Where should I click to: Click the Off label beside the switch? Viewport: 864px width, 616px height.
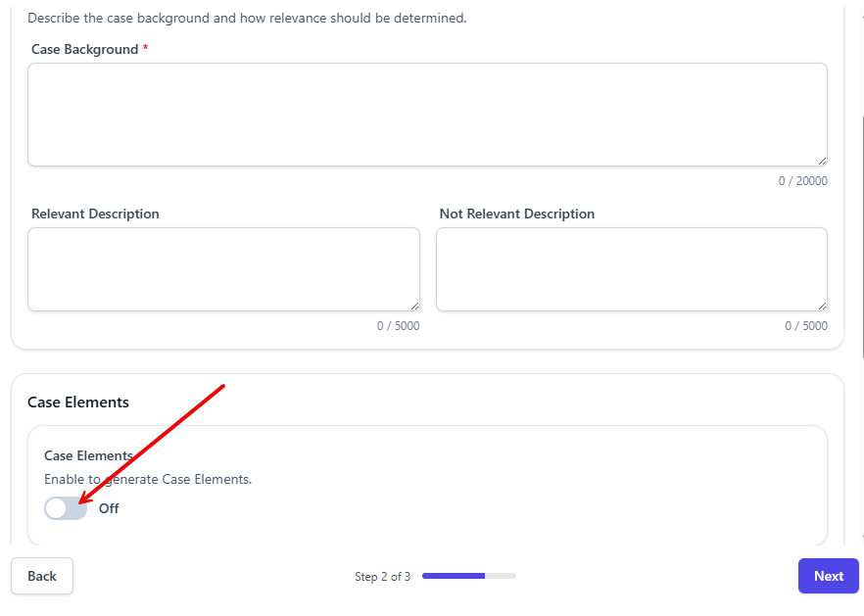[108, 508]
